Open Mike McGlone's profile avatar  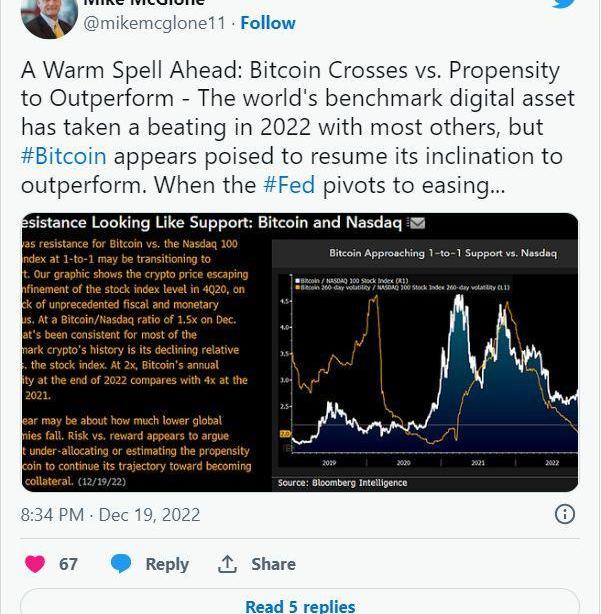coord(48,17)
